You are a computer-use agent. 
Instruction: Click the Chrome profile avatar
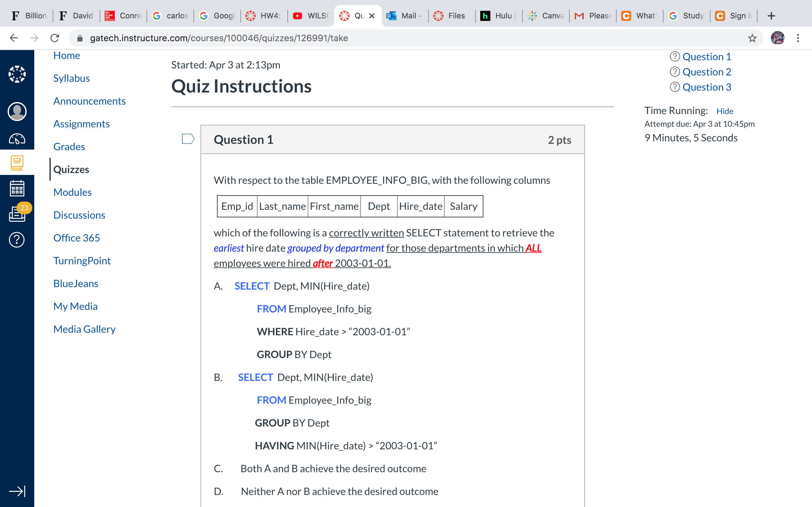tap(778, 38)
